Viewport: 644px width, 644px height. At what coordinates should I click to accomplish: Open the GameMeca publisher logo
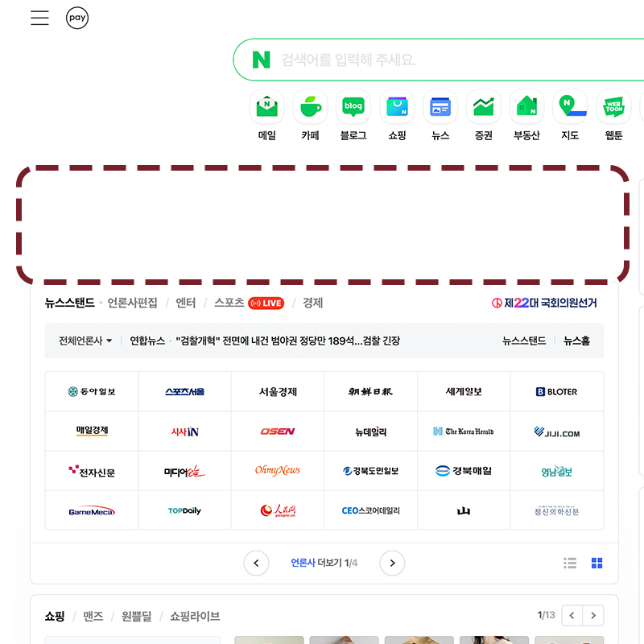[x=92, y=510]
